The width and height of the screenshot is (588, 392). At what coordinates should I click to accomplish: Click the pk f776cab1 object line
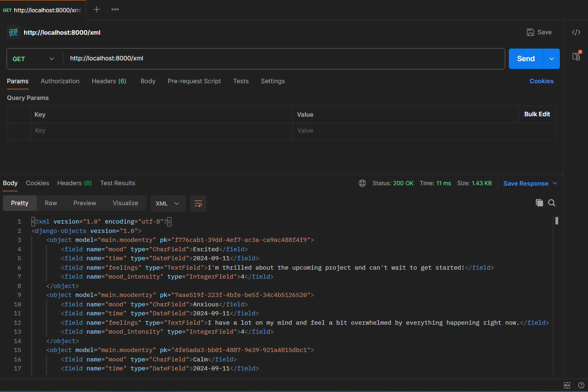point(180,240)
